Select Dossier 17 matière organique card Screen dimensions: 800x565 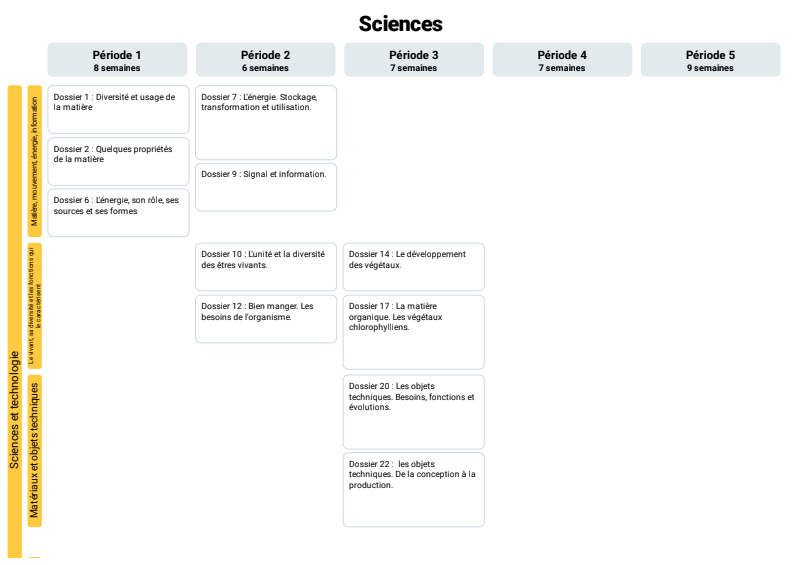point(414,332)
